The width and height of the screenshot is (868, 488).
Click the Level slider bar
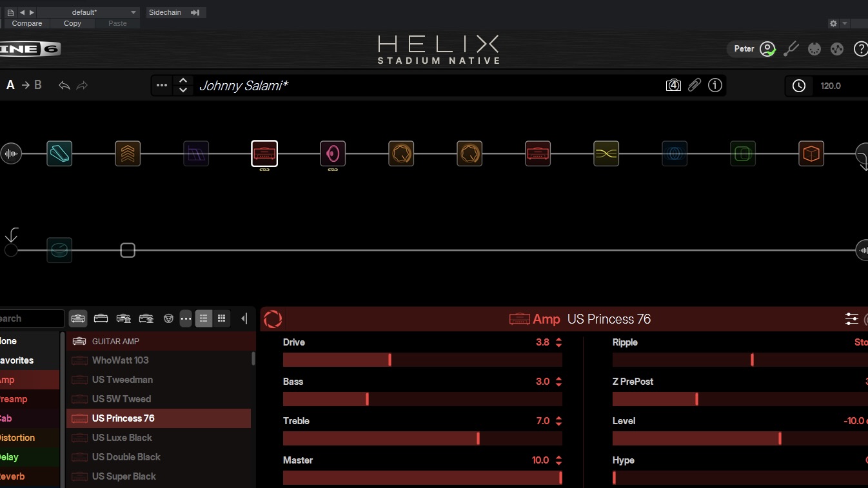point(740,438)
